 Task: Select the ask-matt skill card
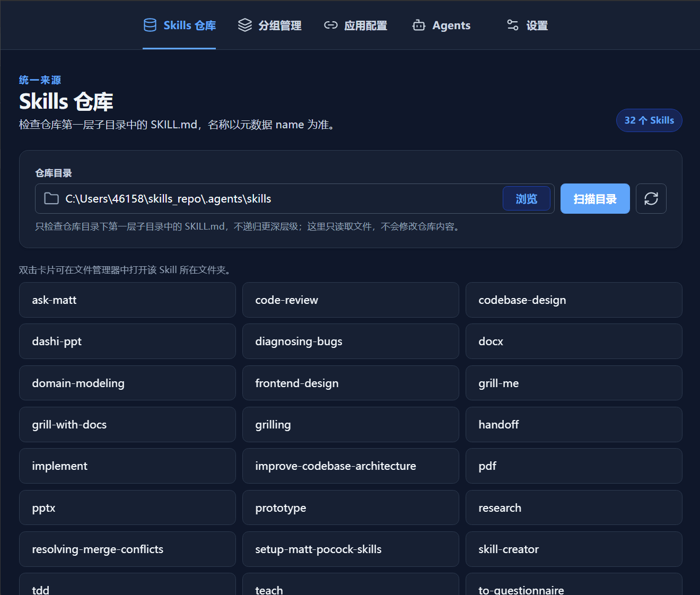pos(127,300)
